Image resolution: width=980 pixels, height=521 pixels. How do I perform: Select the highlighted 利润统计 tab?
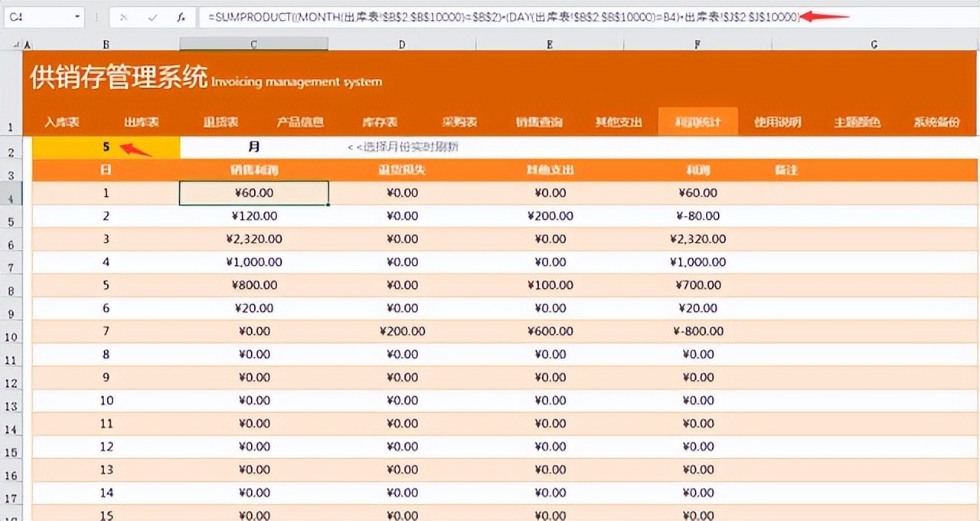(697, 121)
